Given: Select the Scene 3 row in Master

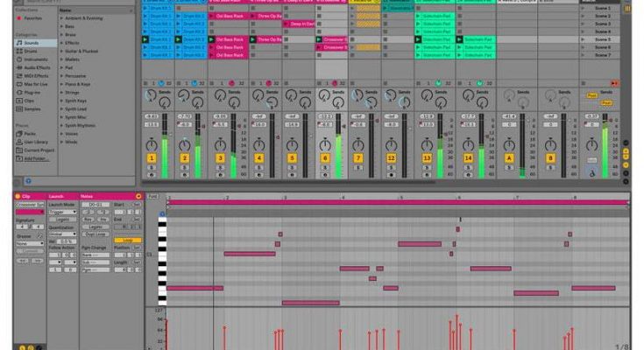Looking at the screenshot, I should coord(603,24).
